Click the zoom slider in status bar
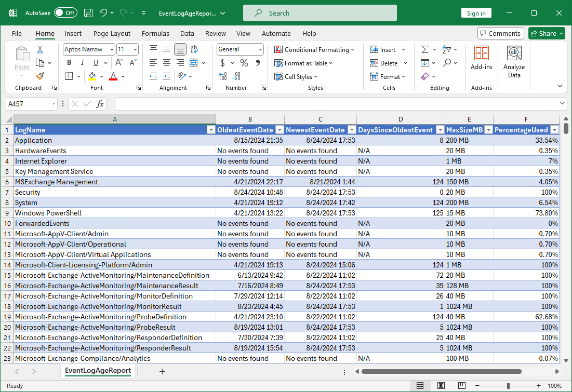 click(508, 386)
